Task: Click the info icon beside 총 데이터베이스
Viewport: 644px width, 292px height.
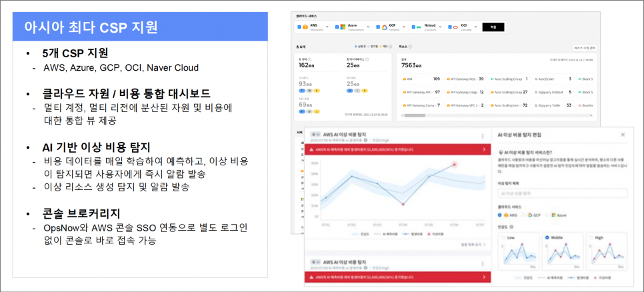Action: (x=367, y=59)
